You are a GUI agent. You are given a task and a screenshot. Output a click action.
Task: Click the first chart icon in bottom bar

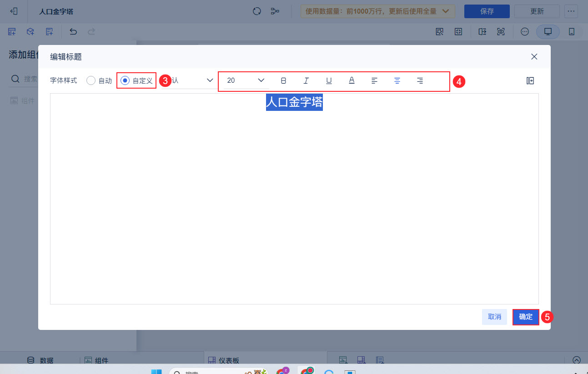(x=343, y=360)
